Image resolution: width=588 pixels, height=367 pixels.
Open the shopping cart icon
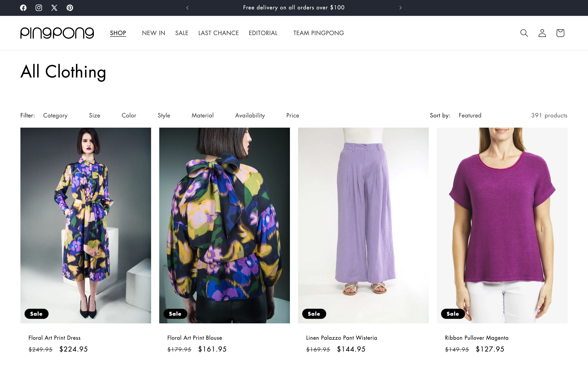coord(560,33)
